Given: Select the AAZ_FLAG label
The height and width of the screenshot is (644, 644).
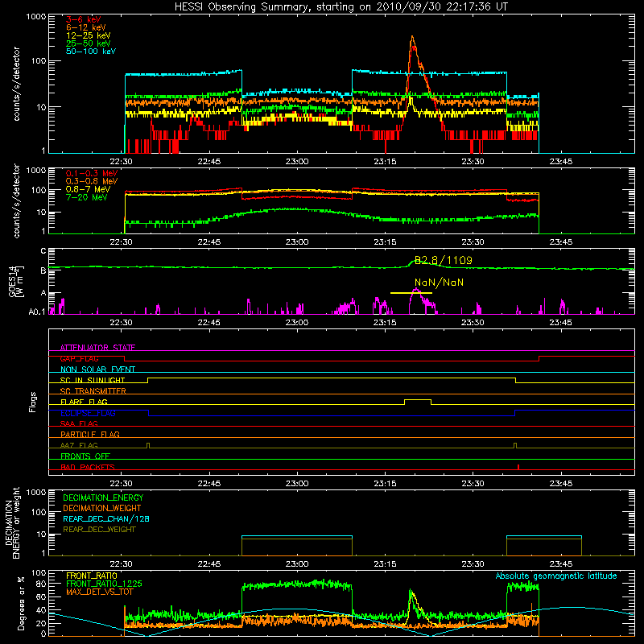Looking at the screenshot, I should tap(79, 445).
